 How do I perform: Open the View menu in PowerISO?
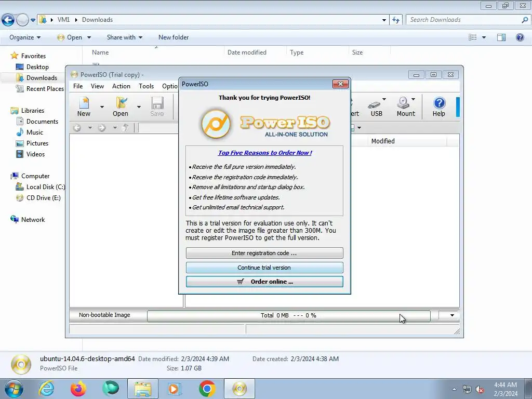(x=97, y=86)
